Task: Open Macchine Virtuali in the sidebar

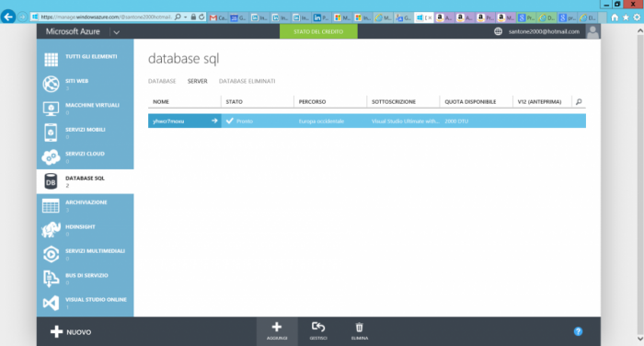Action: [85, 109]
